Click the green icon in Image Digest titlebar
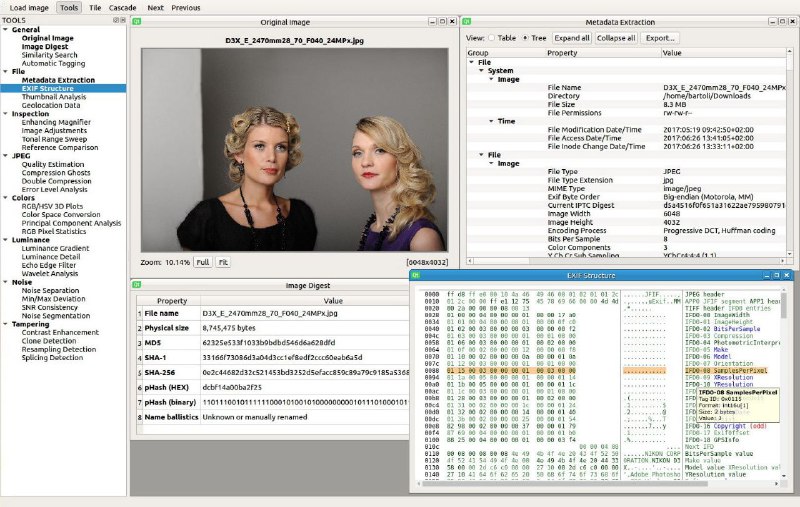Viewport: 800px width, 507px height. tap(137, 285)
